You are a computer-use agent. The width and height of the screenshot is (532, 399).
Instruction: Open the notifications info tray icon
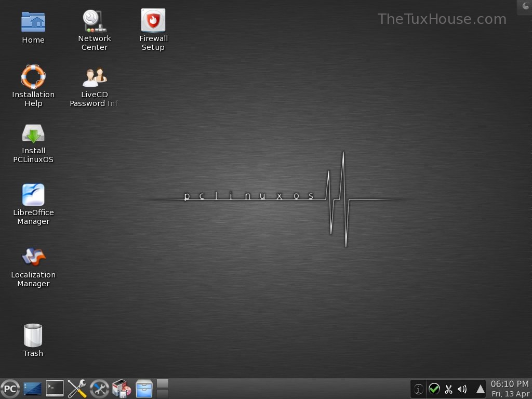[419, 389]
